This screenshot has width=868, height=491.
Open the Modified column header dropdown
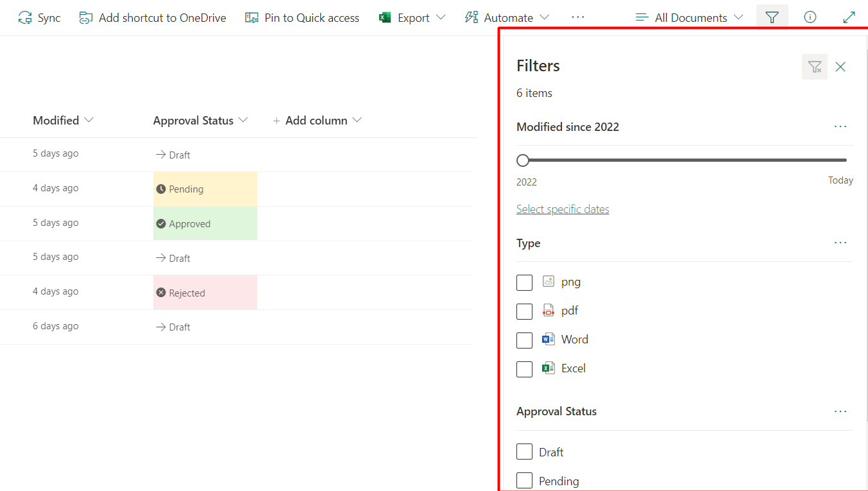[x=89, y=120]
